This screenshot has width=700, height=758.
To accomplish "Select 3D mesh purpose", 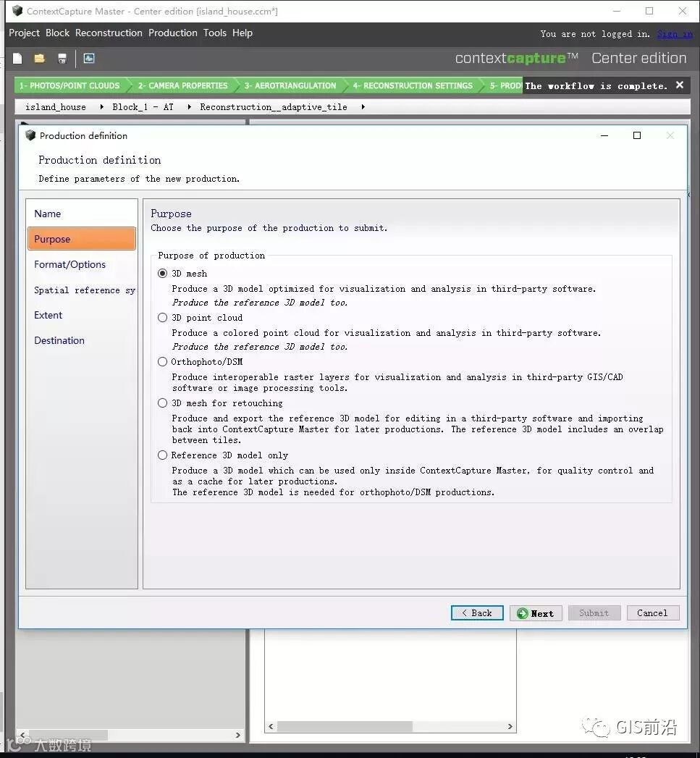I will point(162,274).
